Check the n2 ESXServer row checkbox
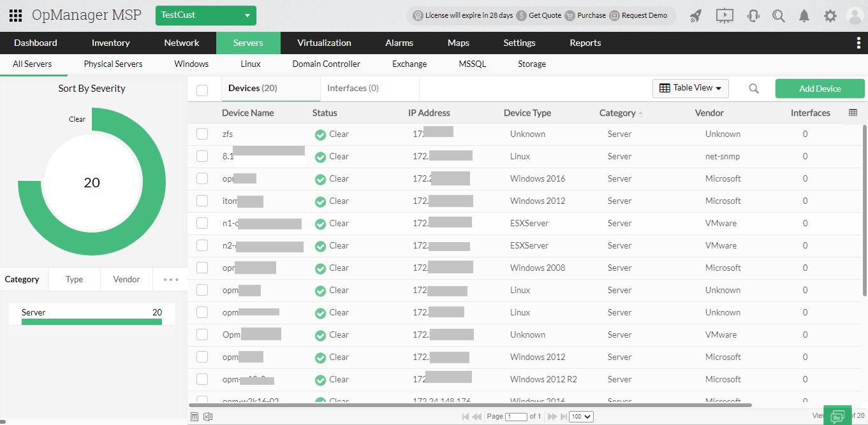This screenshot has width=868, height=425. (x=202, y=245)
